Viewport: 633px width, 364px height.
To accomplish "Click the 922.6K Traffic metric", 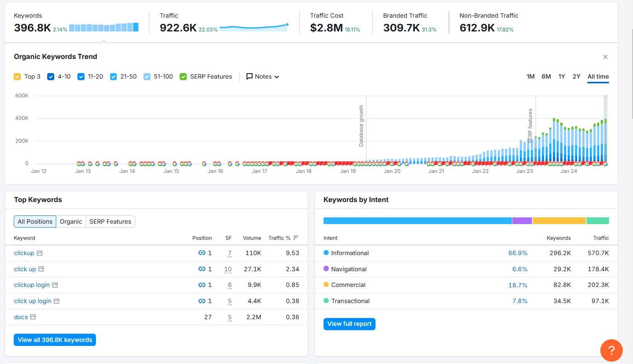I will (178, 28).
